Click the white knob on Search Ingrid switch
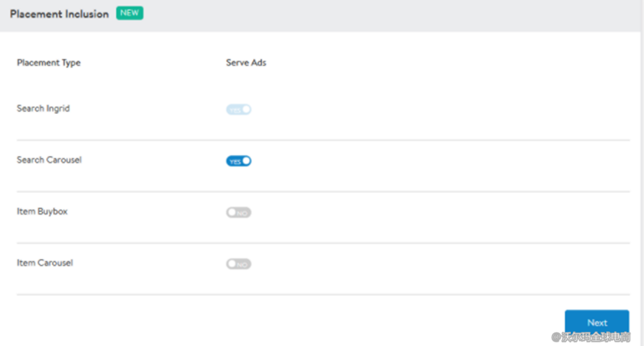 pos(246,110)
